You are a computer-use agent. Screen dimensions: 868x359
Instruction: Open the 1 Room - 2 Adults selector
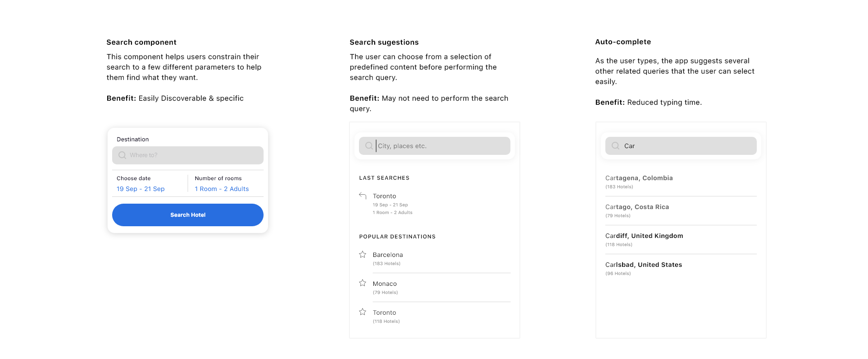[x=222, y=189]
